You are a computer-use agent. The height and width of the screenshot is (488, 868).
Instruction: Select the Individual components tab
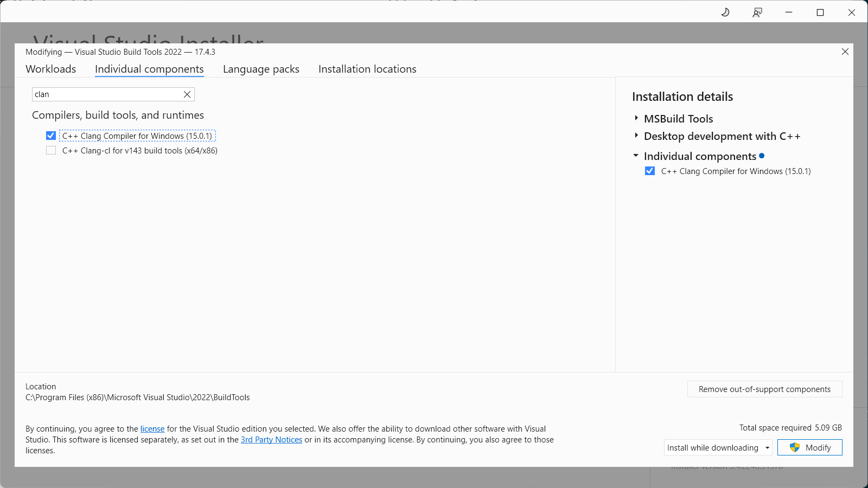coord(149,69)
